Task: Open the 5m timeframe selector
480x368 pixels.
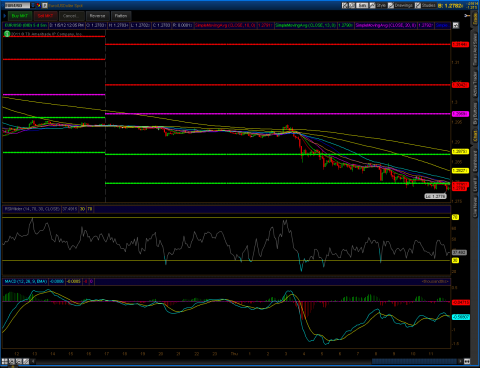Action: coord(362,5)
